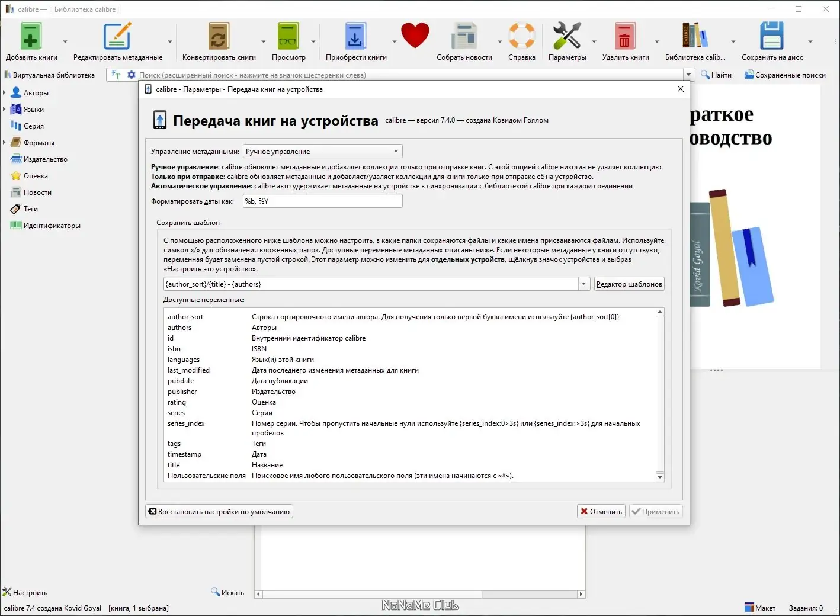The width and height of the screenshot is (840, 616).
Task: Focus the main library search field
Action: pos(410,75)
